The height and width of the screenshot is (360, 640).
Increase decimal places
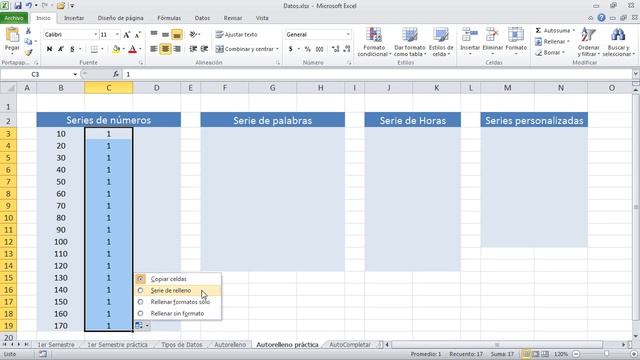coord(335,49)
